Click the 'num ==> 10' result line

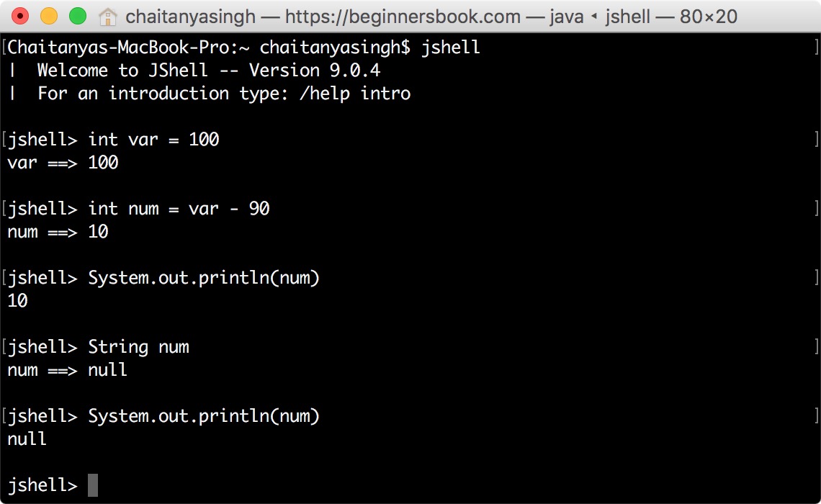point(58,232)
